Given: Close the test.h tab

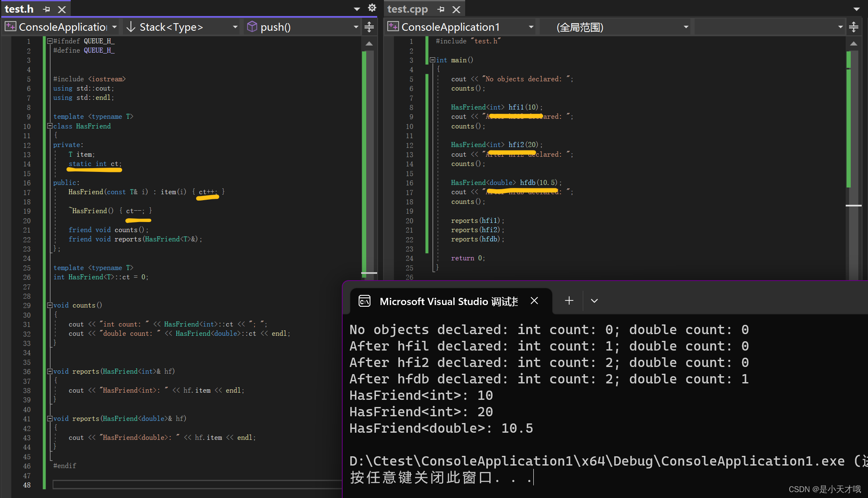Looking at the screenshot, I should tap(62, 9).
